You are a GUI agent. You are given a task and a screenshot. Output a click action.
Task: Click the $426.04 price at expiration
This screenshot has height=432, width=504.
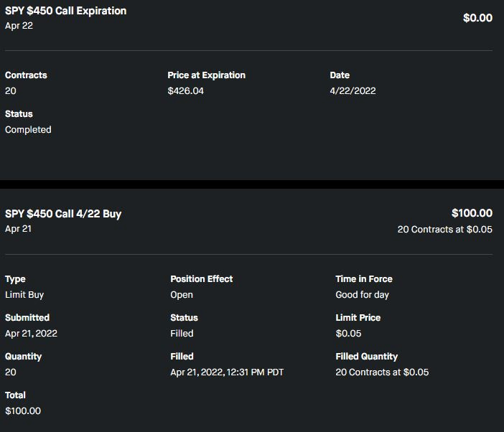click(x=185, y=91)
